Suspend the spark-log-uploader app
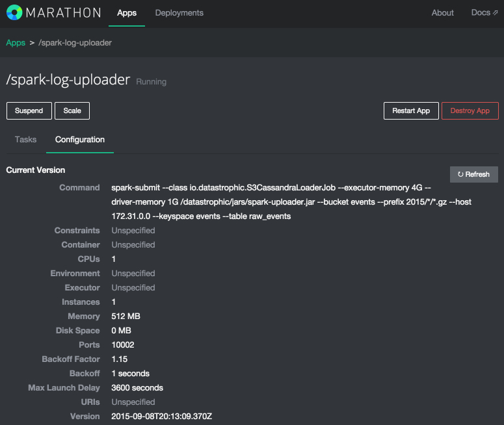This screenshot has height=425, width=504. click(x=29, y=111)
